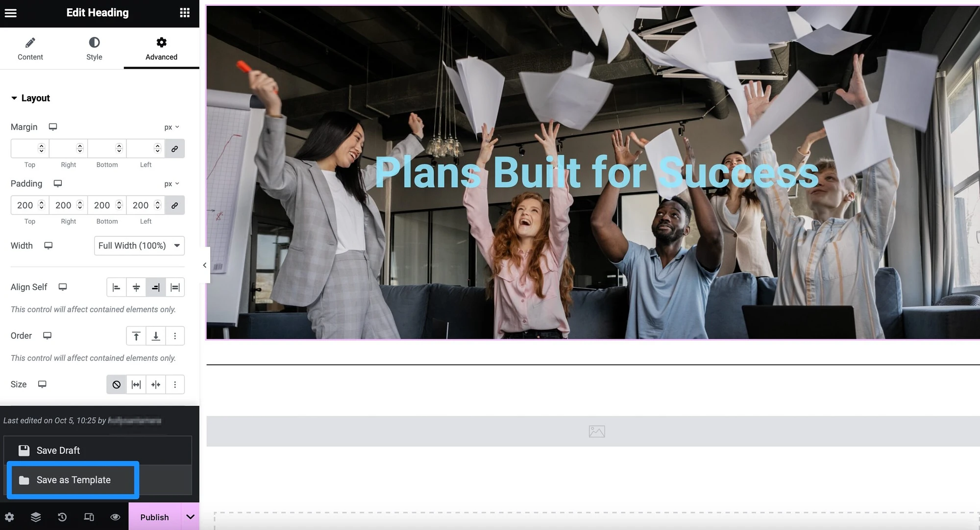This screenshot has height=530, width=980.
Task: Click the Style tab in panel
Action: [x=94, y=50]
